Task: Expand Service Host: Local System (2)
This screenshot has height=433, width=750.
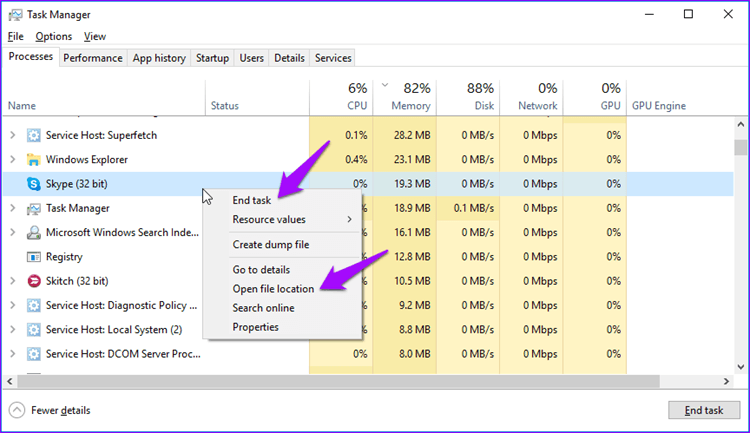Action: click(13, 330)
